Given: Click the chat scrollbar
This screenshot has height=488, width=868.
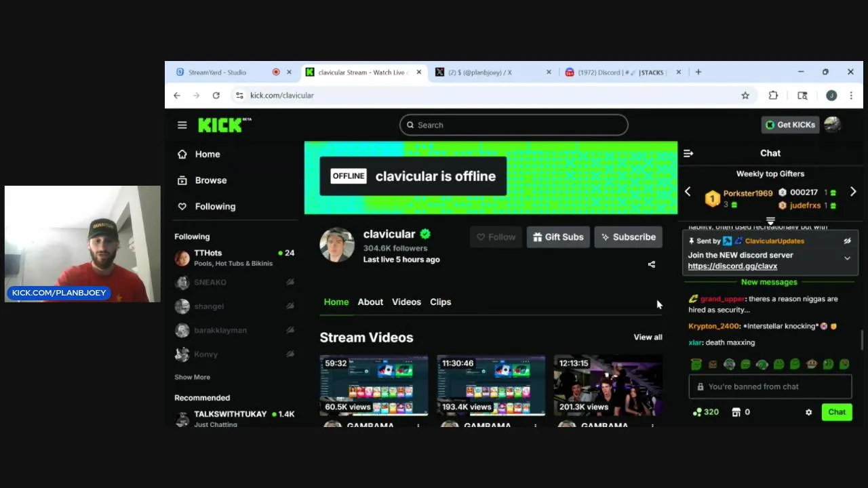Looking at the screenshot, I should 863,339.
